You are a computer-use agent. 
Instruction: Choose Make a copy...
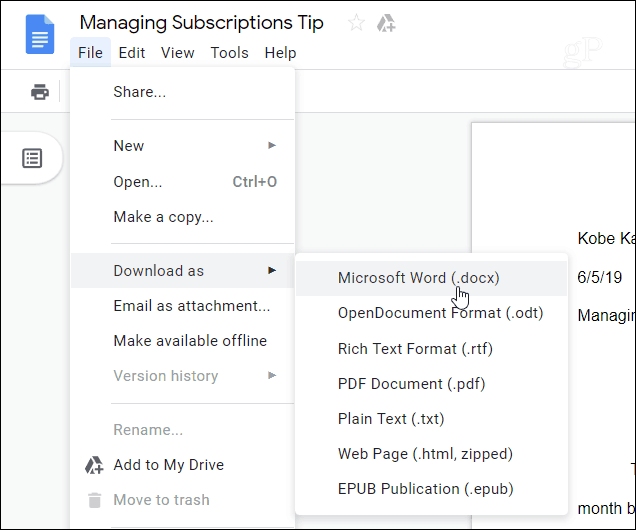183,217
